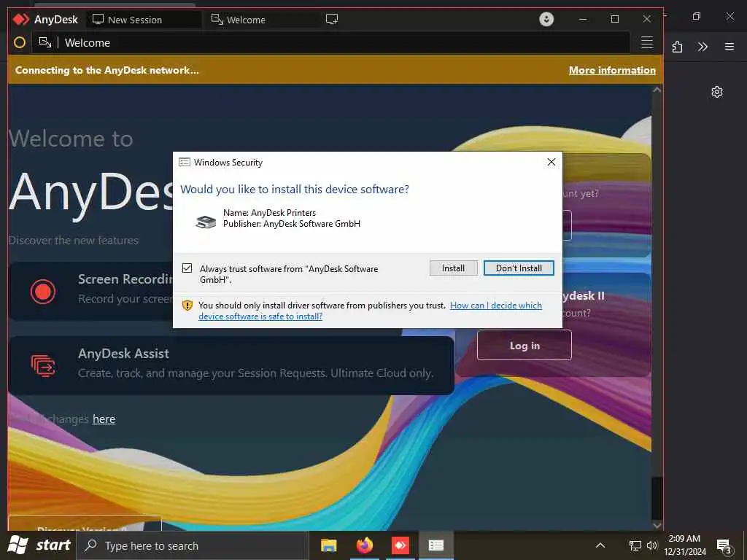Click AnyDesk taskbar icon

click(x=400, y=545)
